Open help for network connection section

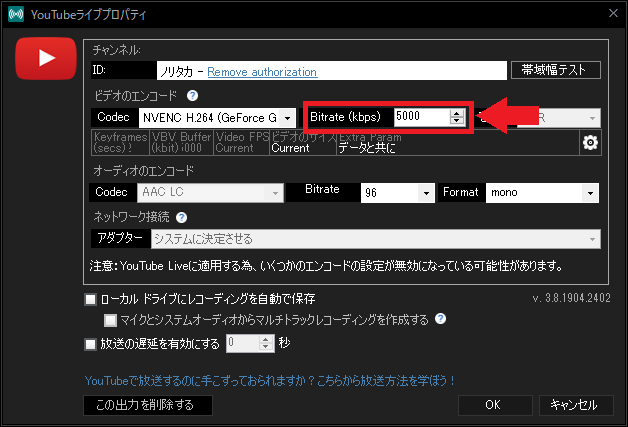(181, 218)
